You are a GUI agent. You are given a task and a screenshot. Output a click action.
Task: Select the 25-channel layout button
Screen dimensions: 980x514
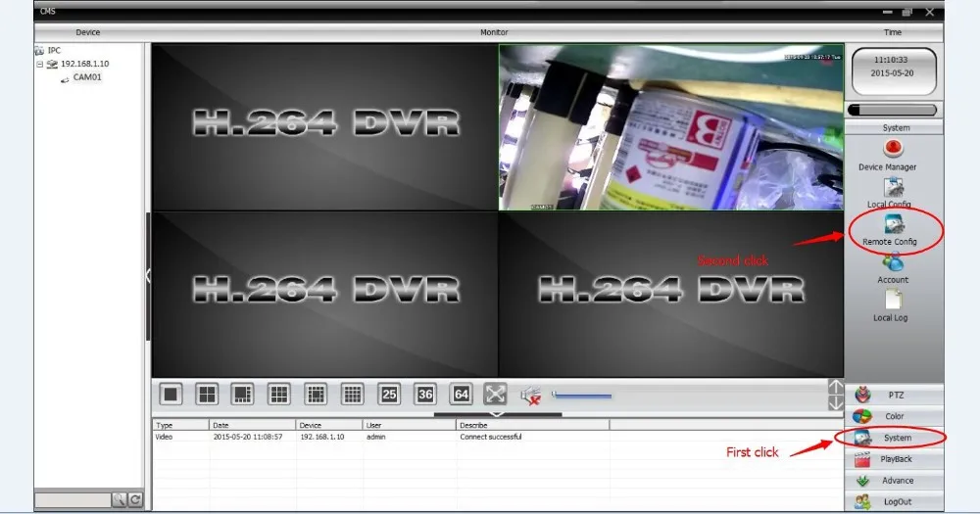pyautogui.click(x=389, y=395)
